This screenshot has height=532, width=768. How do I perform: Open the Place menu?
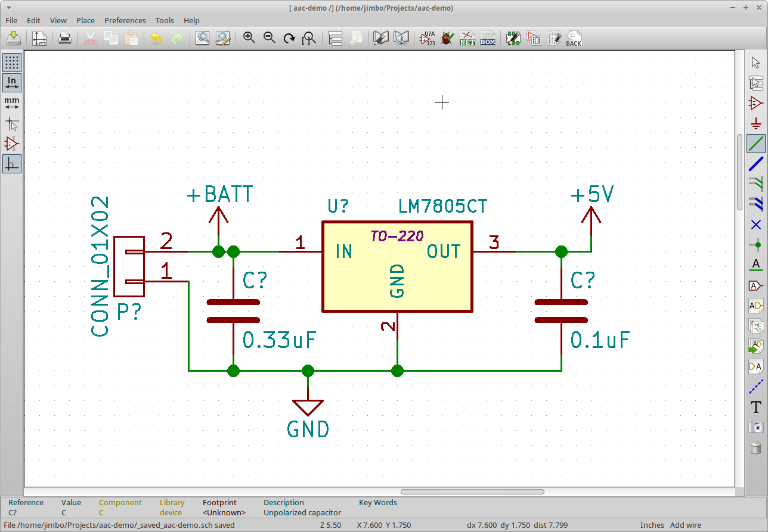[x=85, y=20]
